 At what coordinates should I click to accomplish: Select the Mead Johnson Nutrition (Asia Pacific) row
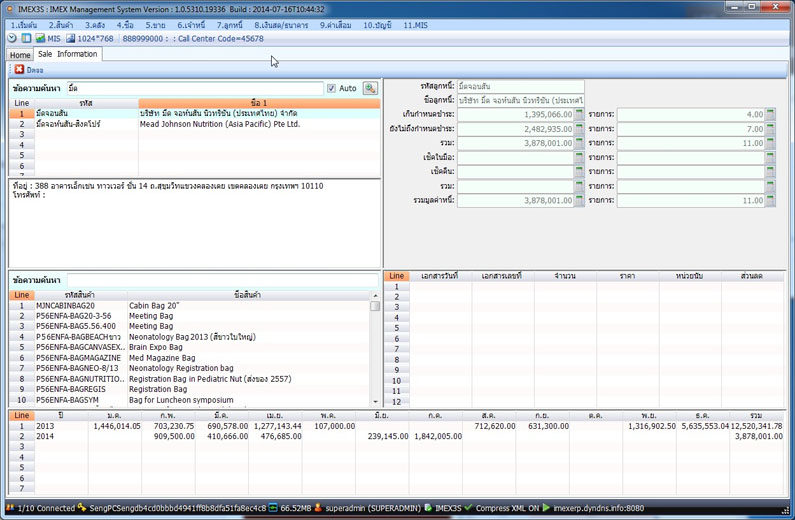coord(219,125)
